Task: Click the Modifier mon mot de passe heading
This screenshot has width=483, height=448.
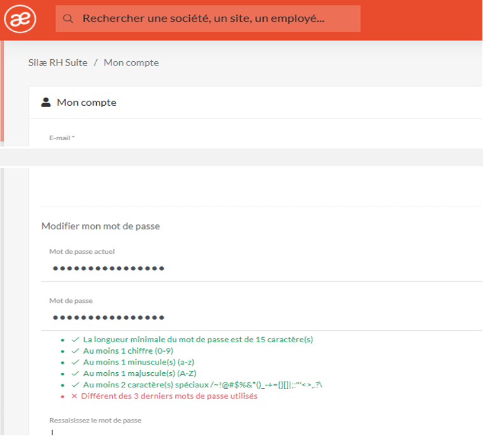Action: click(x=101, y=226)
